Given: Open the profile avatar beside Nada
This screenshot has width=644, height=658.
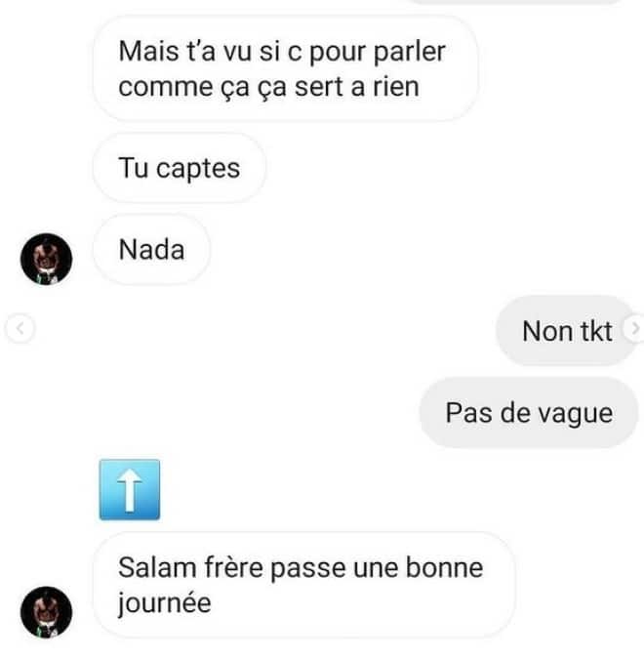Looking at the screenshot, I should click(x=46, y=259).
